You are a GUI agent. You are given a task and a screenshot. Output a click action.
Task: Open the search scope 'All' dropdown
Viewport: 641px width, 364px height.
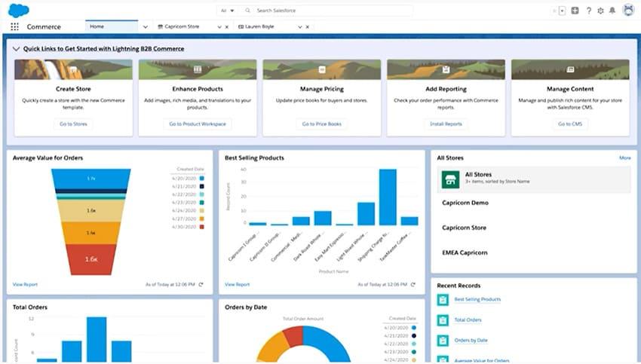coord(226,11)
